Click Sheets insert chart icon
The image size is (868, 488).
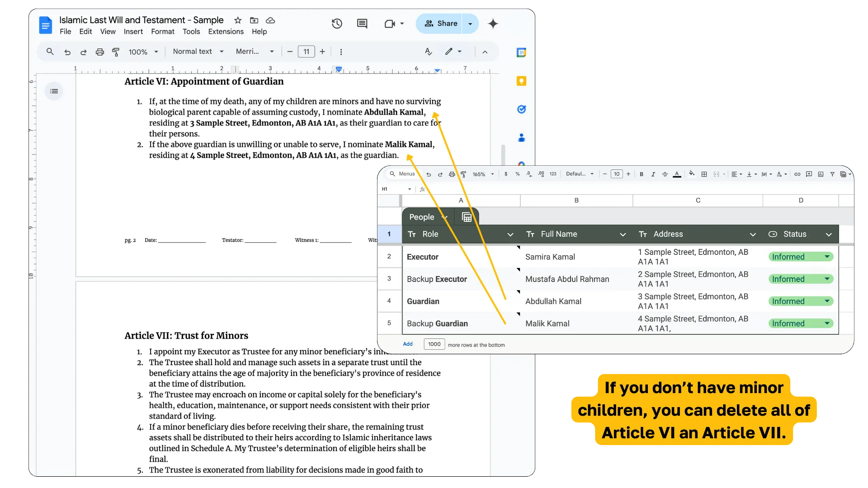(x=821, y=174)
